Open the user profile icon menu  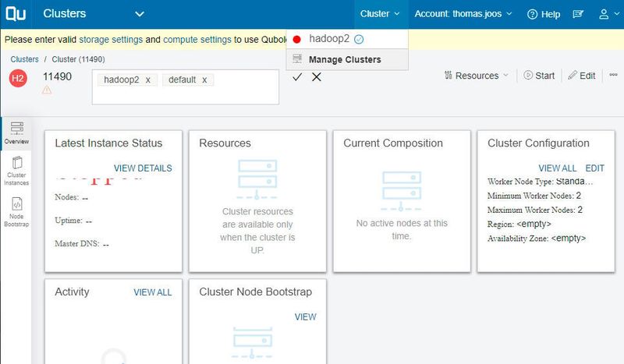609,14
